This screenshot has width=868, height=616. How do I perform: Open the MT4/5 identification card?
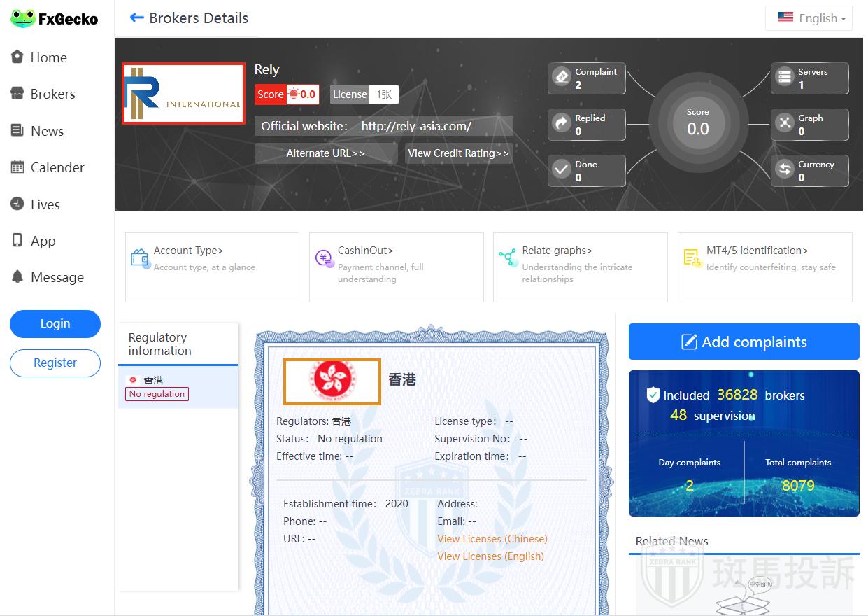[764, 267]
